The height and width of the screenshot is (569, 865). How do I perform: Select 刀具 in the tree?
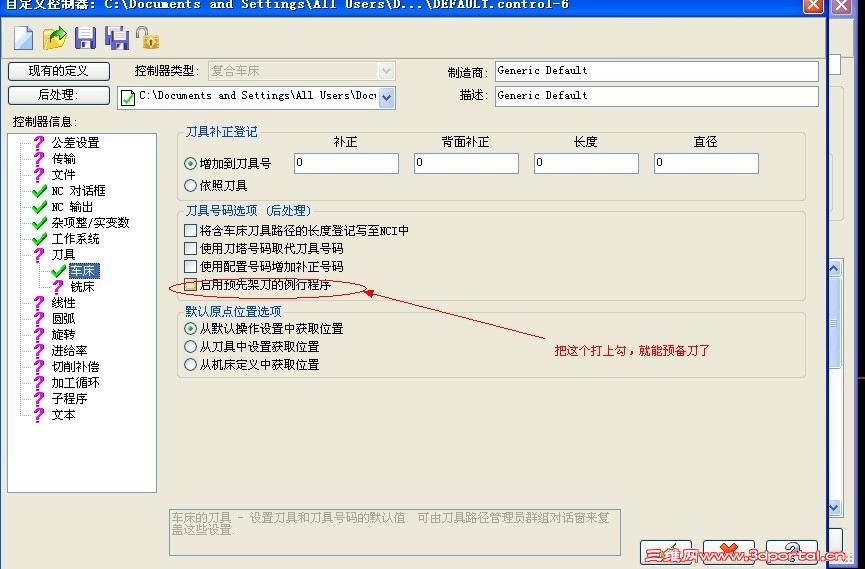[63, 255]
